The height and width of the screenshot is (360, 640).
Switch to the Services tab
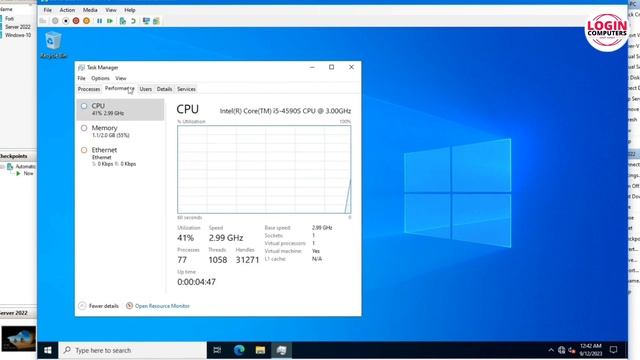(187, 89)
